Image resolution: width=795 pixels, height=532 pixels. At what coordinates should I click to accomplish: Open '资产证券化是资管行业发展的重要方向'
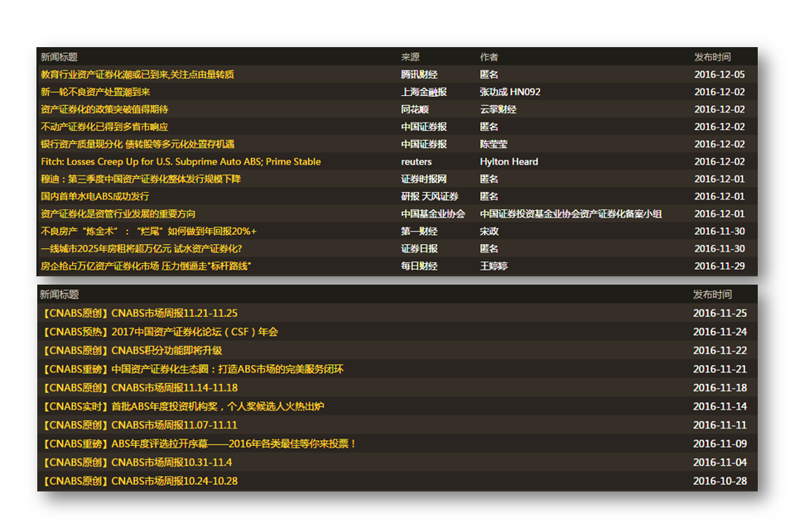(x=118, y=213)
